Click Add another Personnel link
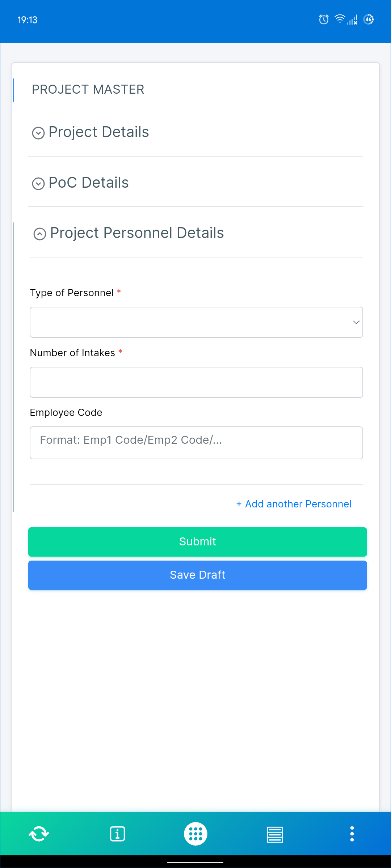This screenshot has height=868, width=391. pyautogui.click(x=294, y=504)
